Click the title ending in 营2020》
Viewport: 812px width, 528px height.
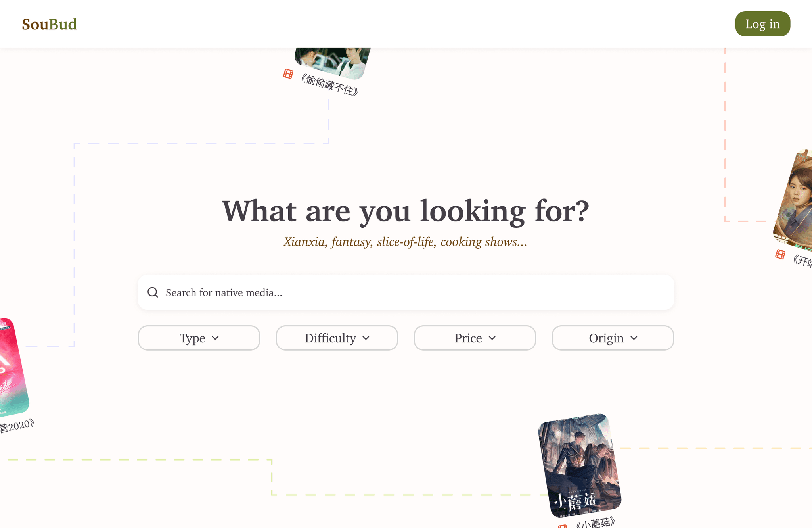pos(17,426)
